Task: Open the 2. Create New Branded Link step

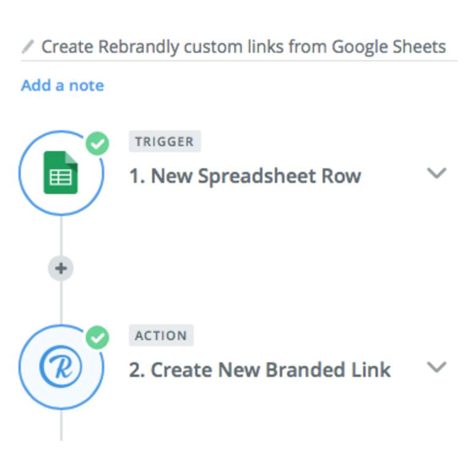Action: pos(260,370)
